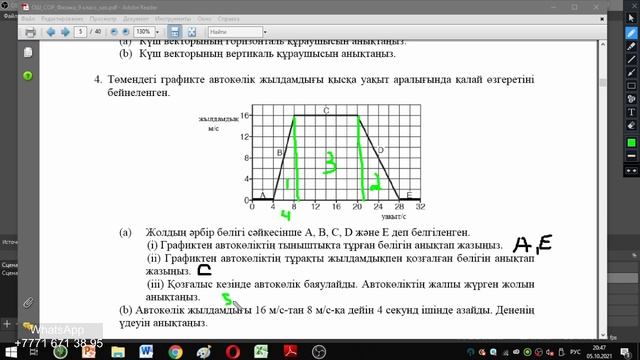Viewport: 640px width, 360px height.
Task: Select the text T tool
Action: click(631, 112)
